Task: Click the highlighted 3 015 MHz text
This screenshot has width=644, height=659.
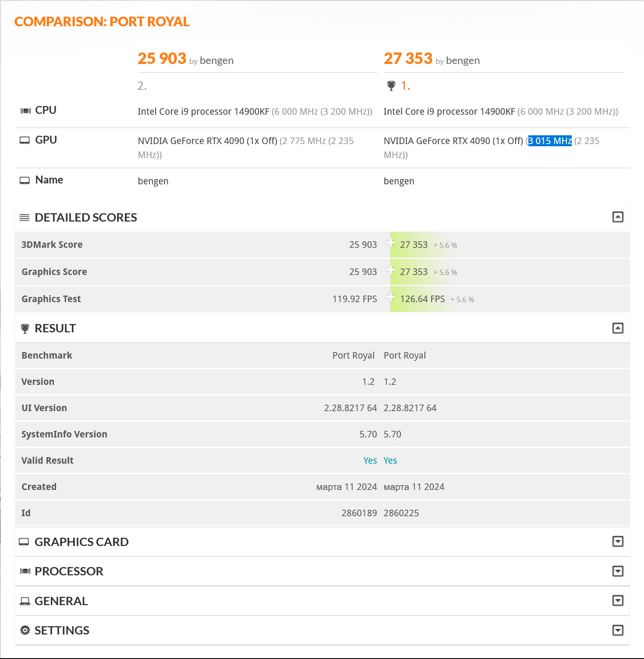Action: point(549,141)
